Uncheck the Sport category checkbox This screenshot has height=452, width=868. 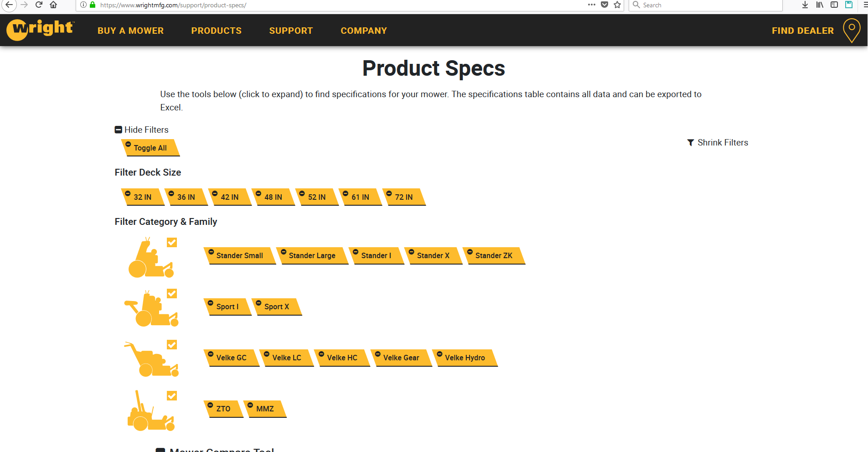(172, 293)
